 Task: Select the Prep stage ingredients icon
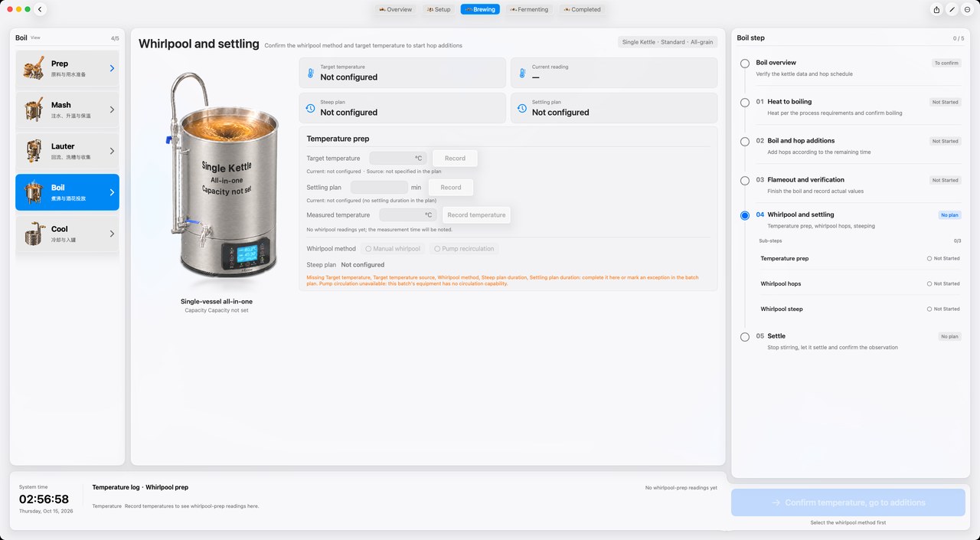33,68
